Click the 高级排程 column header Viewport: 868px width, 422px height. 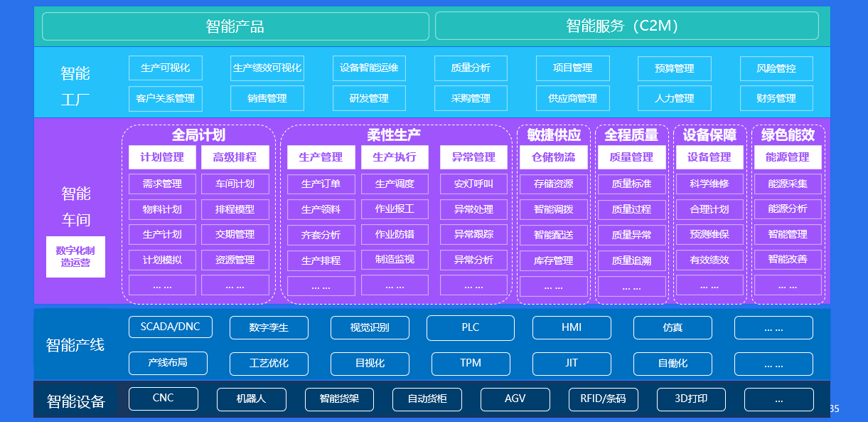coord(235,157)
